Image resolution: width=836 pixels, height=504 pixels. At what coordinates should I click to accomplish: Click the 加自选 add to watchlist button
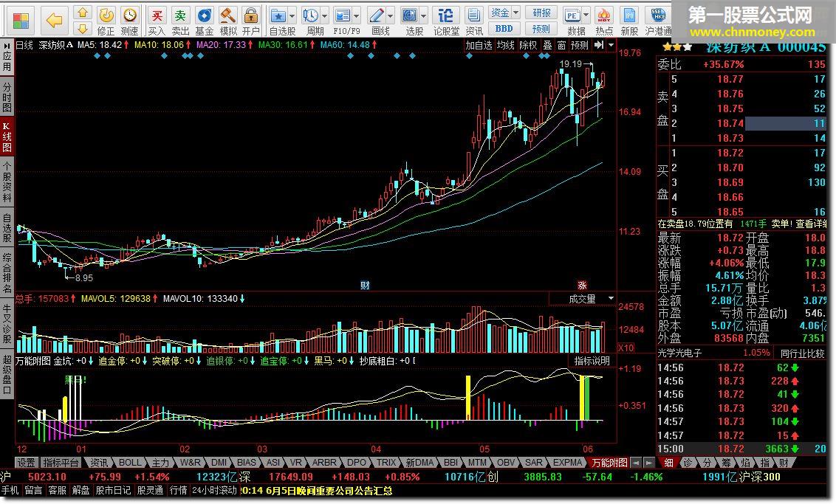(479, 45)
